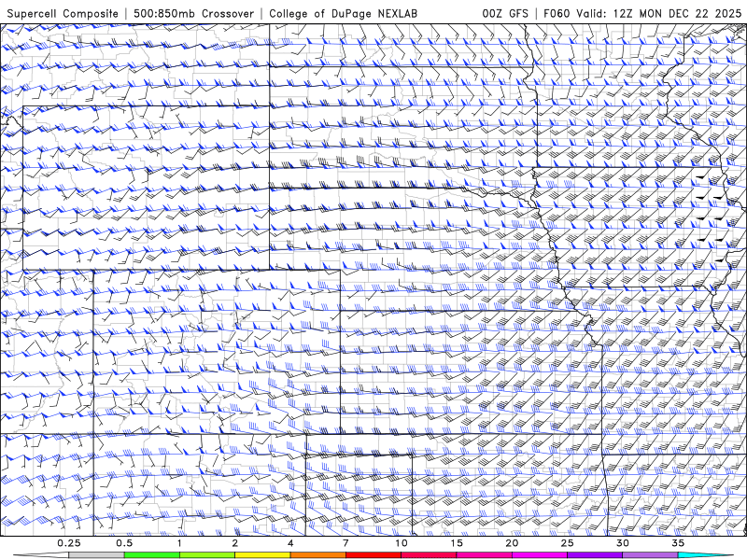
Task: Click the "College of DuPage NEXLAB" text
Action: 343,13
